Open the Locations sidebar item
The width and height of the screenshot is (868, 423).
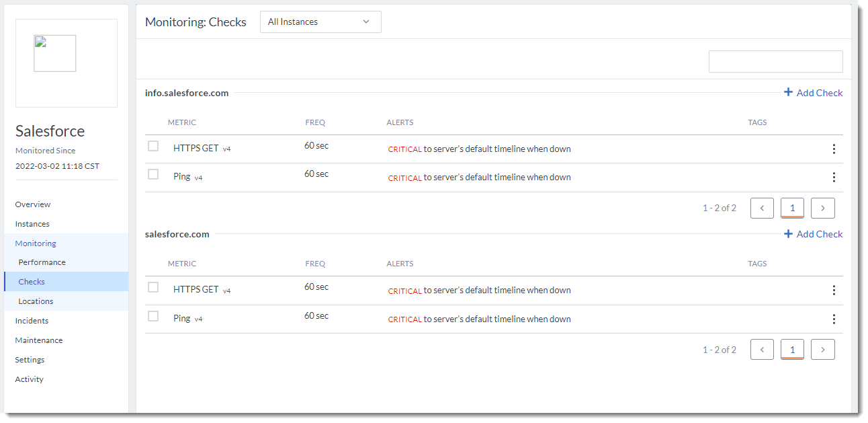[36, 301]
